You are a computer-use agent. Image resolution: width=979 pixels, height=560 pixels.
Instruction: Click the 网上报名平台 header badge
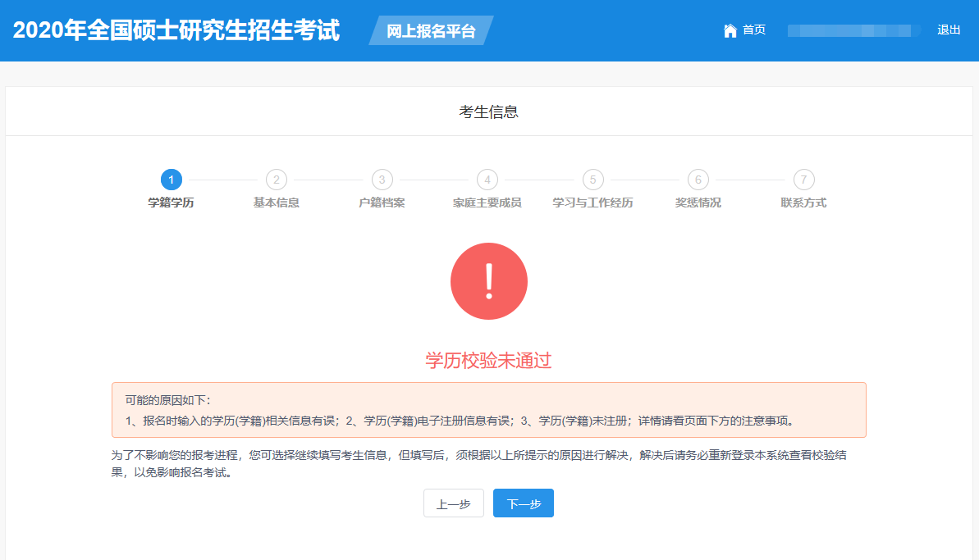coord(431,31)
